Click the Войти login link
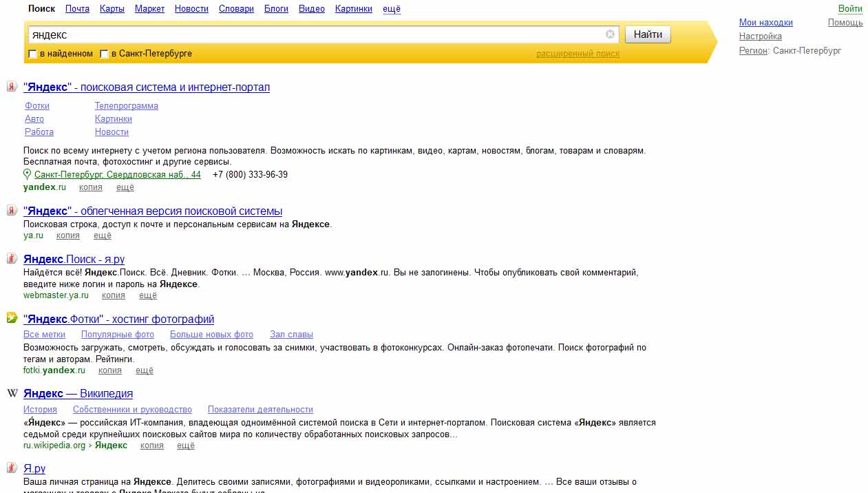Viewport: 868px width, 493px height. (850, 9)
